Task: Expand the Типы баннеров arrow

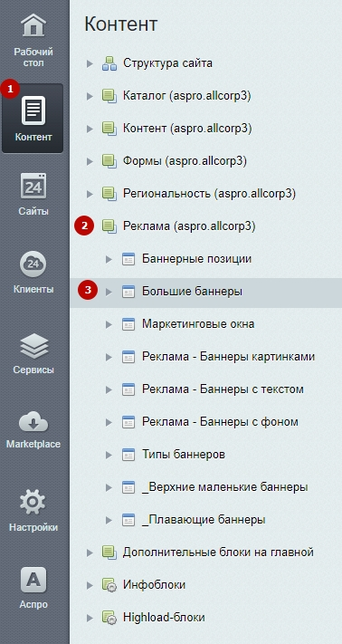Action: 109,455
